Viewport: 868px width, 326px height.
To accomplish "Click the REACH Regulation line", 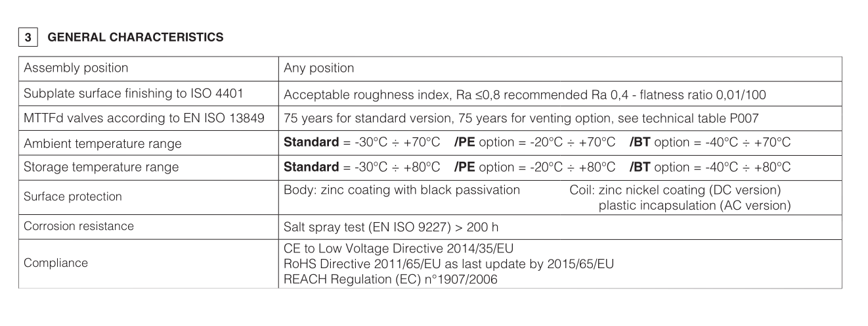I will [x=391, y=279].
